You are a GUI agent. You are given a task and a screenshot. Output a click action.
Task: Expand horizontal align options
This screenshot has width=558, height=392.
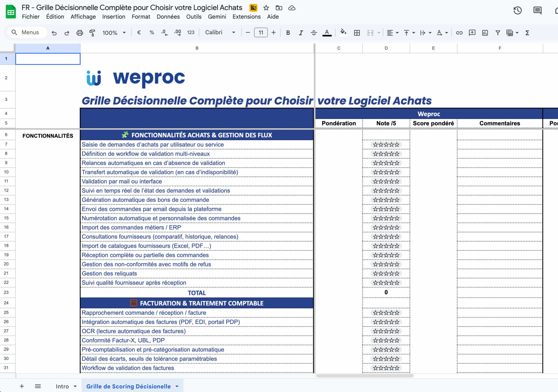[x=397, y=32]
